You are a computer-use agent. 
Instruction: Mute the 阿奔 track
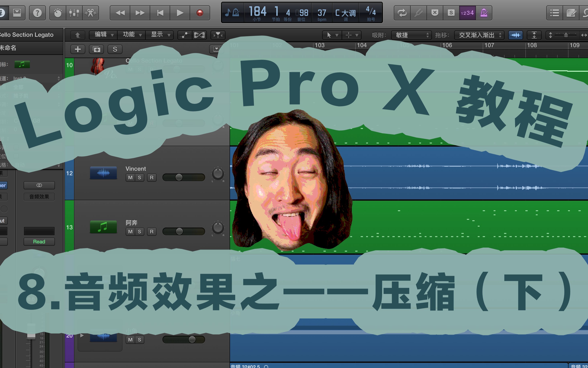[x=130, y=232]
